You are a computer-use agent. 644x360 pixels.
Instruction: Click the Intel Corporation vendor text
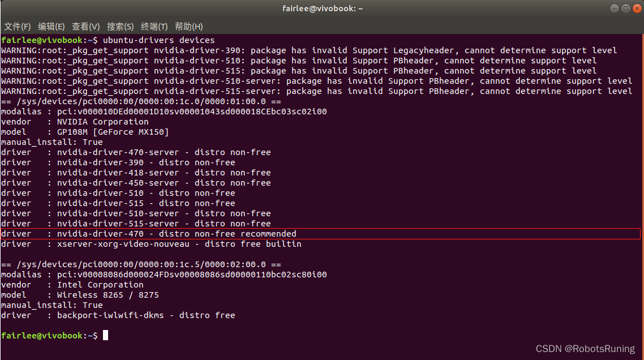click(x=100, y=285)
